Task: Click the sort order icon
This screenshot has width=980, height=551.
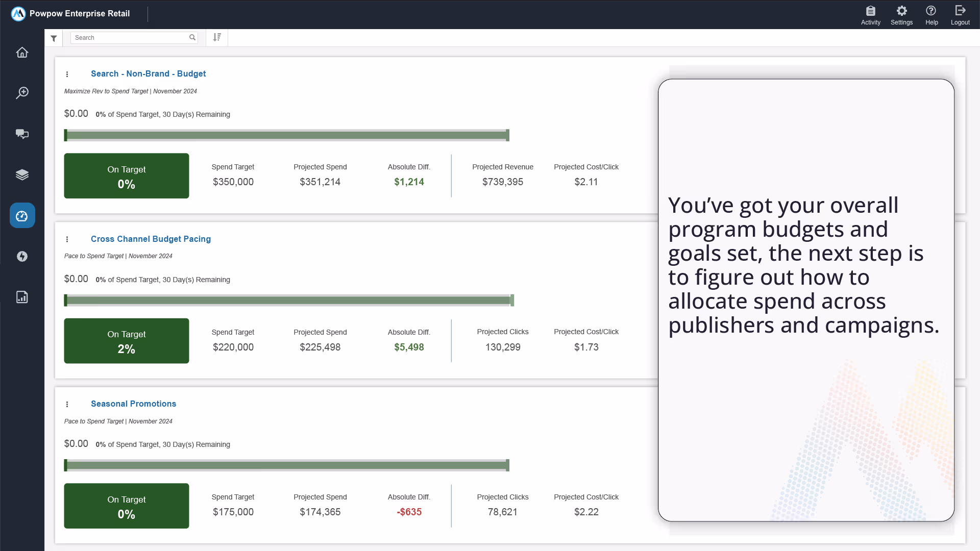Action: [217, 37]
